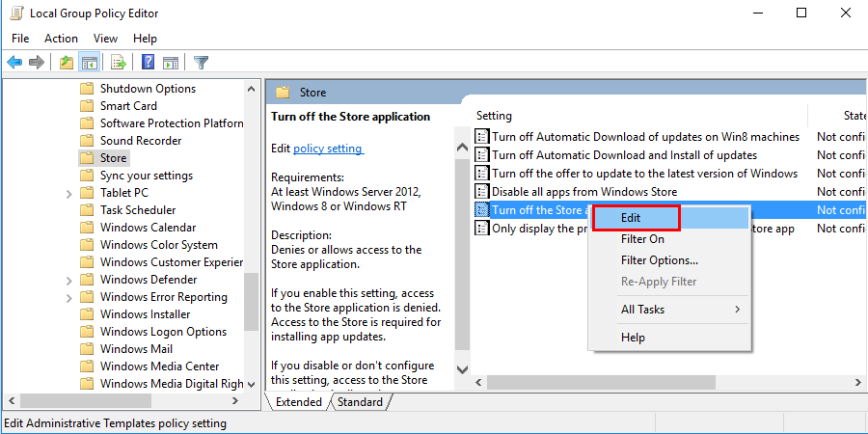Screen dimensions: 868x434
Task: Toggle the Show/Hide Console Tree icon
Action: [89, 63]
